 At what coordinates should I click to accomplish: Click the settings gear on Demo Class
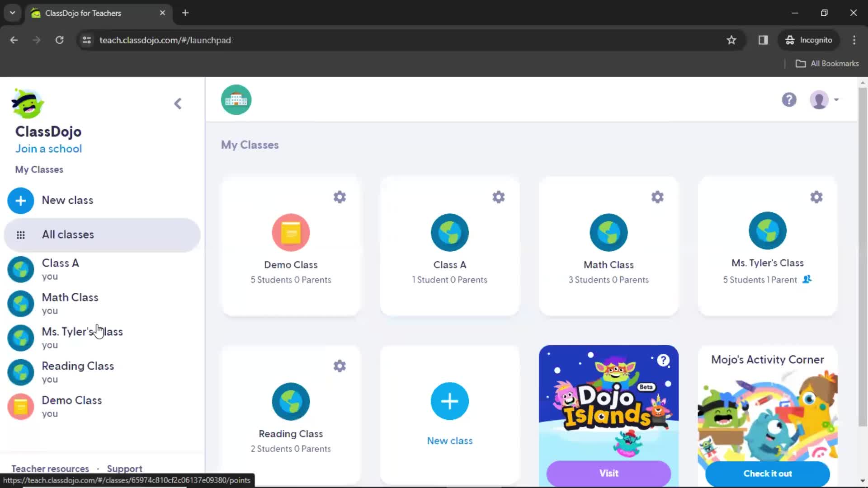click(339, 197)
